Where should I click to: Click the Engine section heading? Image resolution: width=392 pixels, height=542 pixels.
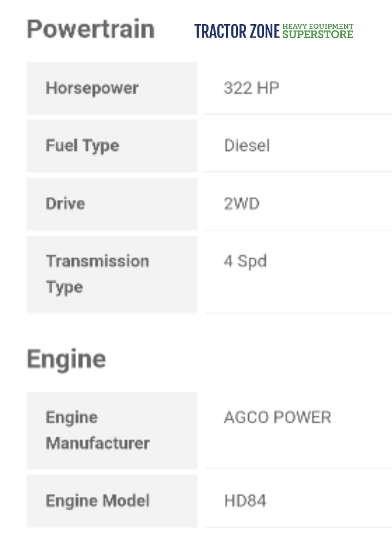click(x=66, y=360)
